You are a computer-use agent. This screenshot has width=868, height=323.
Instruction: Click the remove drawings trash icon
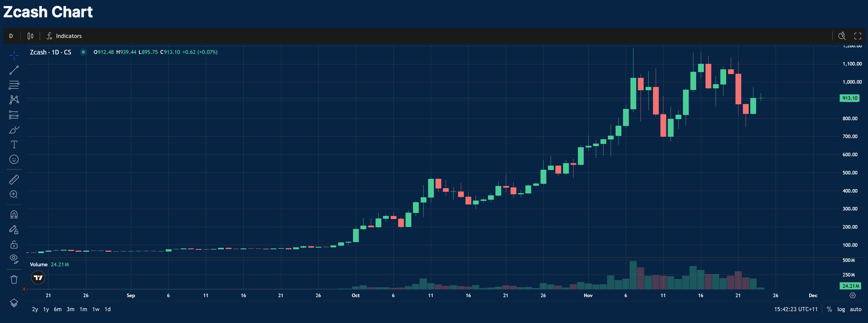pyautogui.click(x=13, y=279)
